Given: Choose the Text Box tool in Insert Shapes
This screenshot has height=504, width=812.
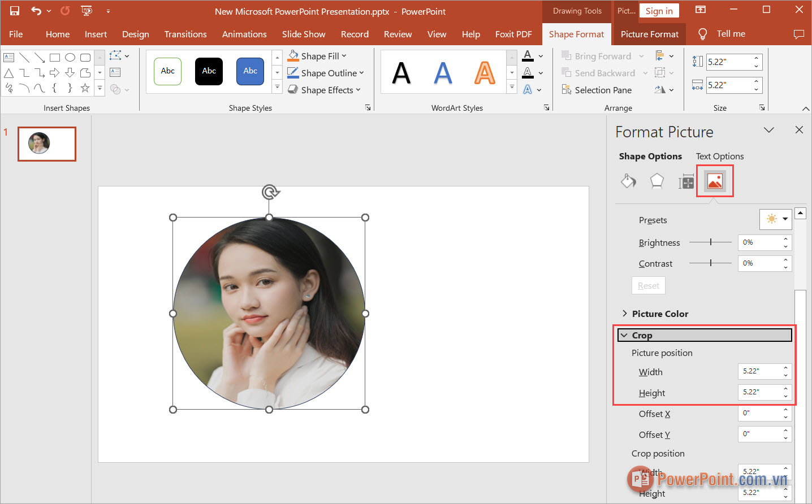Looking at the screenshot, I should (8, 57).
